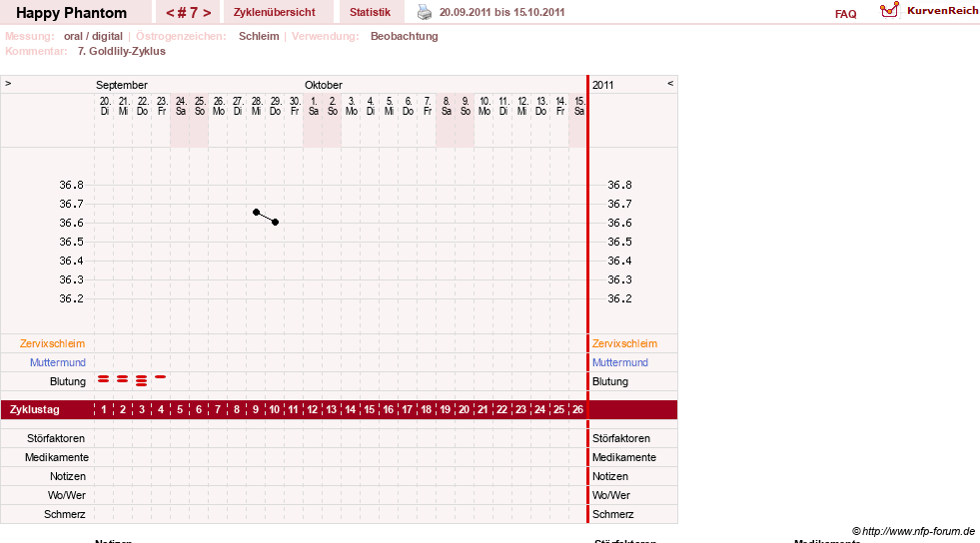980x543 pixels.
Task: Click the Happy Phantom title
Action: coord(71,13)
